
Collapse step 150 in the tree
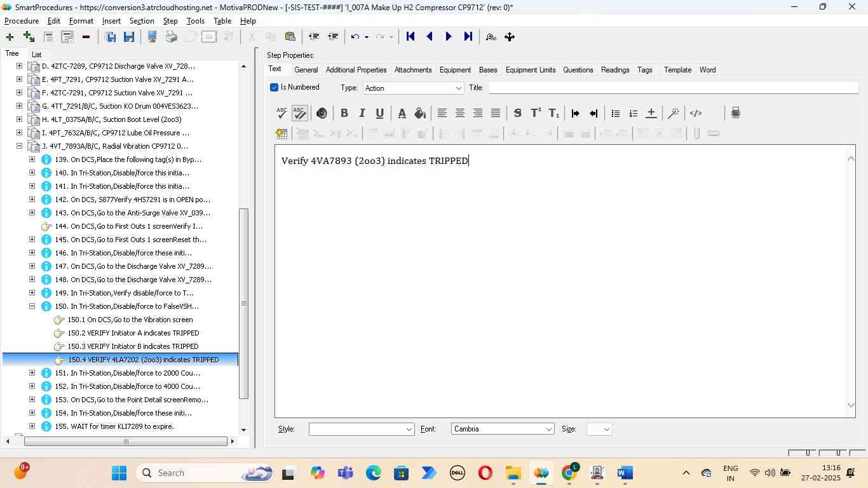pos(32,306)
